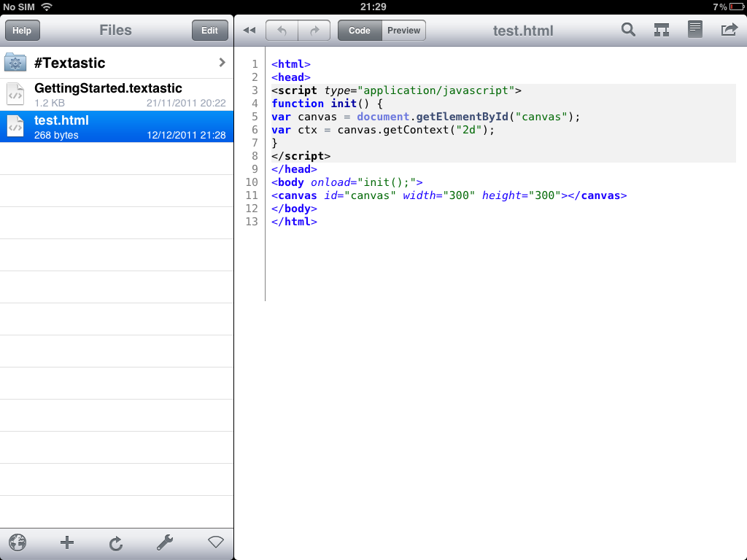Refresh the file list
The height and width of the screenshot is (560, 747).
point(116,542)
